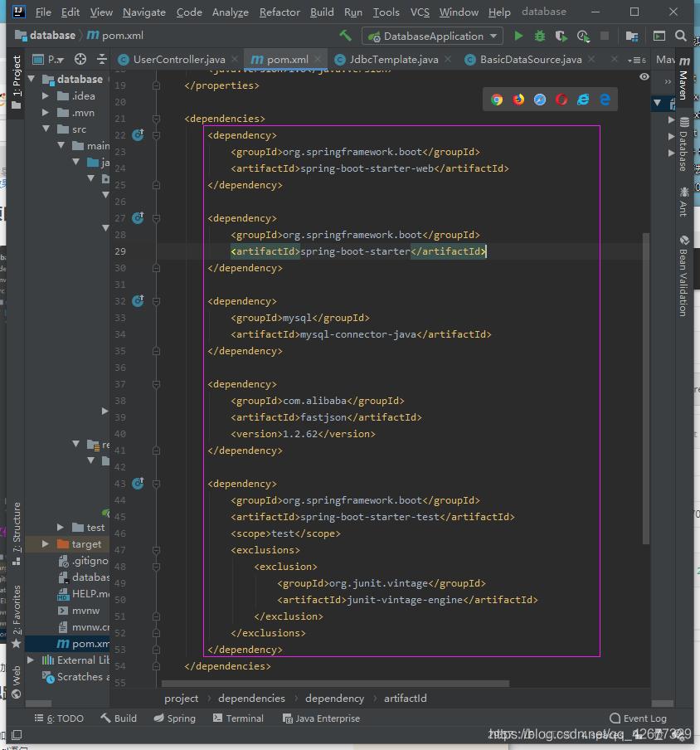
Task: Start debugging with the bug icon
Action: coord(540,36)
